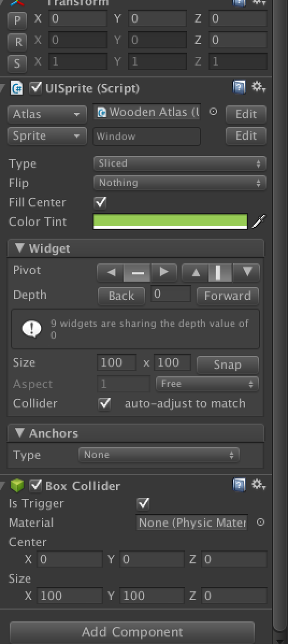Open Box Collider help icon
This screenshot has width=288, height=644.
coord(239,485)
